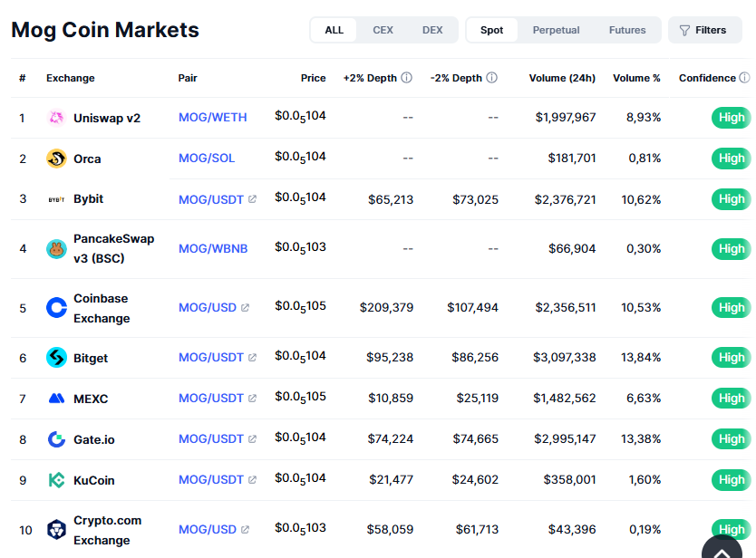756x558 pixels.
Task: Click the Gate.io exchange logo
Action: (x=56, y=439)
